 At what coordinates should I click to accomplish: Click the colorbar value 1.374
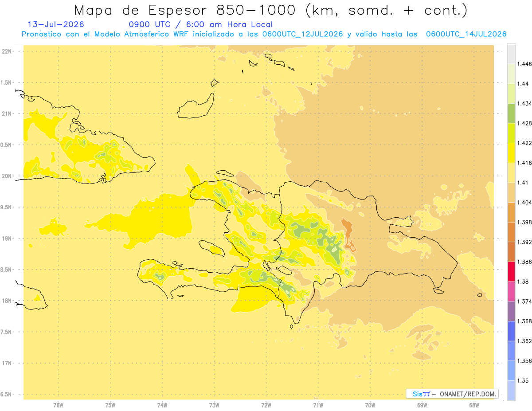click(524, 301)
